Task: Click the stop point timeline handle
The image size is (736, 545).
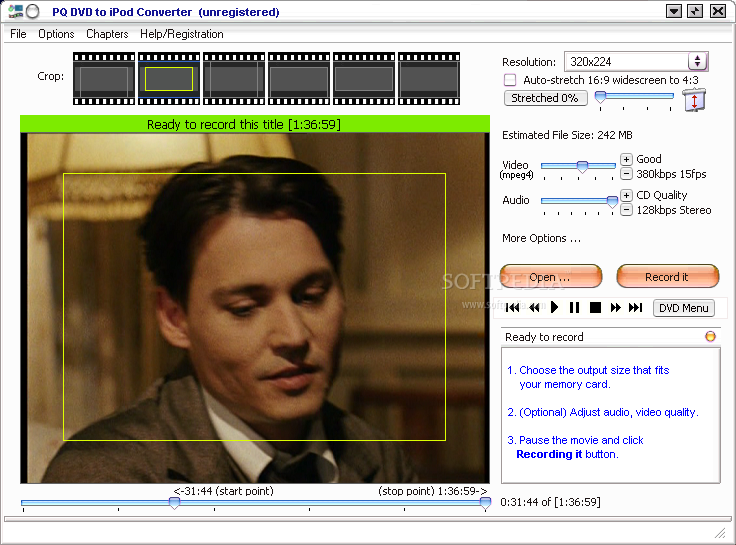Action: coord(485,503)
